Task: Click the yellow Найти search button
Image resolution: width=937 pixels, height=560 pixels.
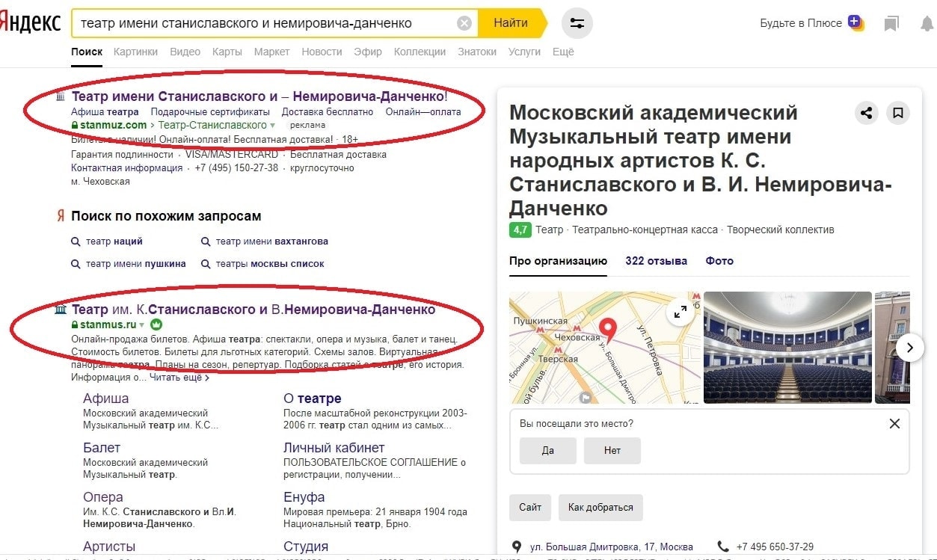Action: 512,23
